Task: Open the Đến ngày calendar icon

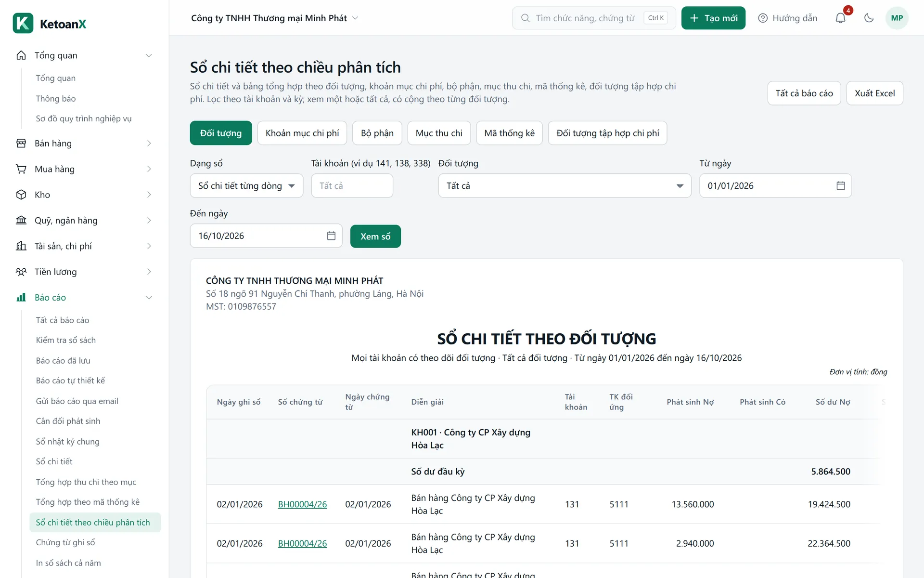Action: pyautogui.click(x=331, y=236)
